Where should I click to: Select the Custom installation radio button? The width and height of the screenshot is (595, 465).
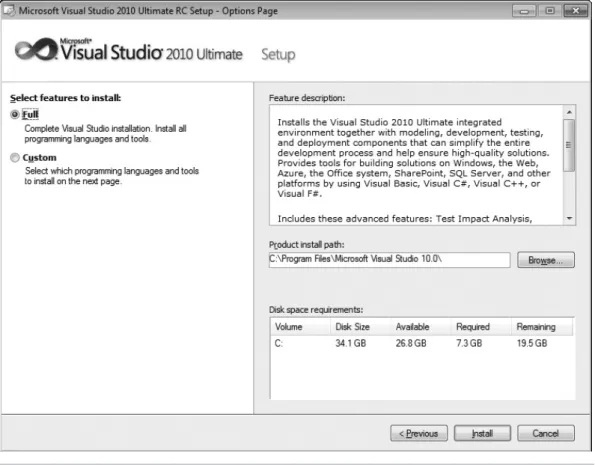pyautogui.click(x=15, y=158)
